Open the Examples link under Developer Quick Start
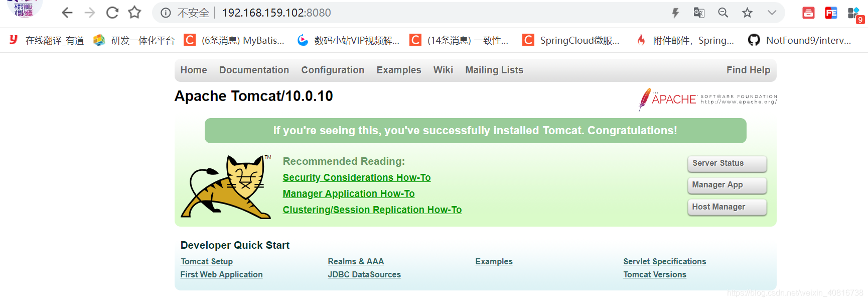 click(494, 261)
